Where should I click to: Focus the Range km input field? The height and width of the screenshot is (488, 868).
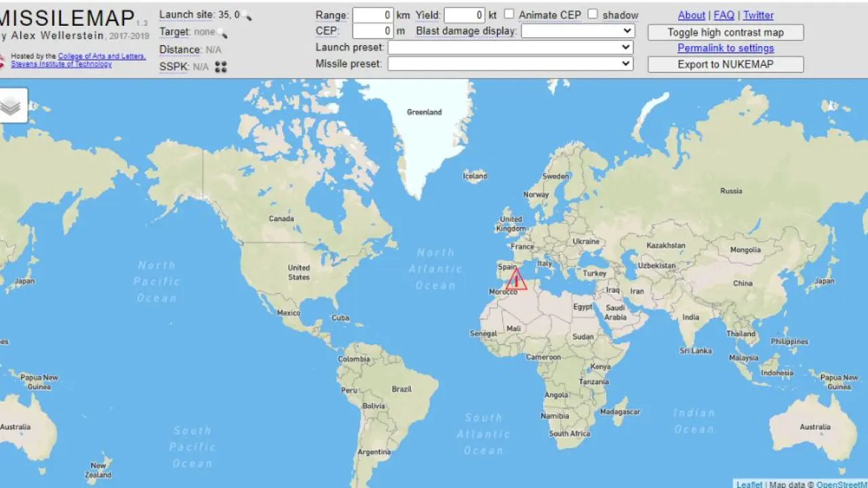[x=372, y=15]
